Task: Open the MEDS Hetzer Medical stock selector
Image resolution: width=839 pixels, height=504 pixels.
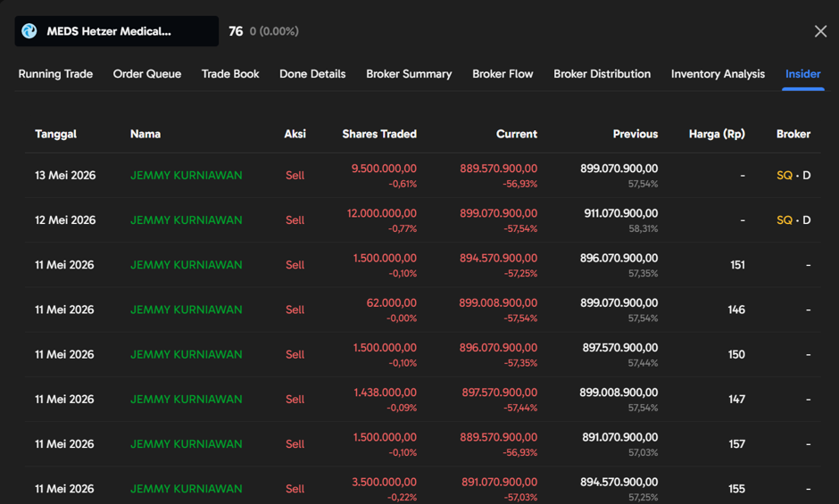Action: click(x=117, y=31)
